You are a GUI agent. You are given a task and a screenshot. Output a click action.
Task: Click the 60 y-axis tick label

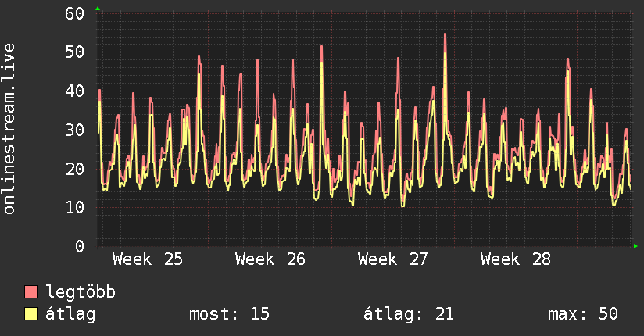[x=74, y=13]
